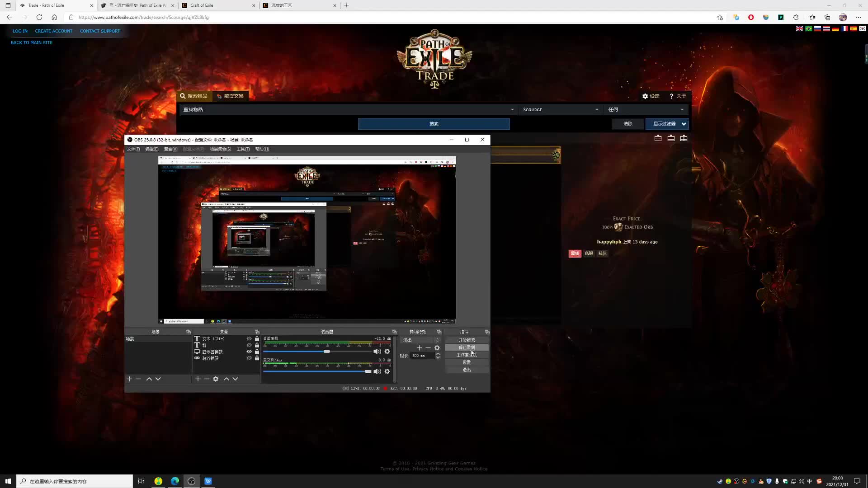Image resolution: width=868 pixels, height=488 pixels.
Task: Open Mic/Aux settings gear in mixer
Action: pos(387,371)
